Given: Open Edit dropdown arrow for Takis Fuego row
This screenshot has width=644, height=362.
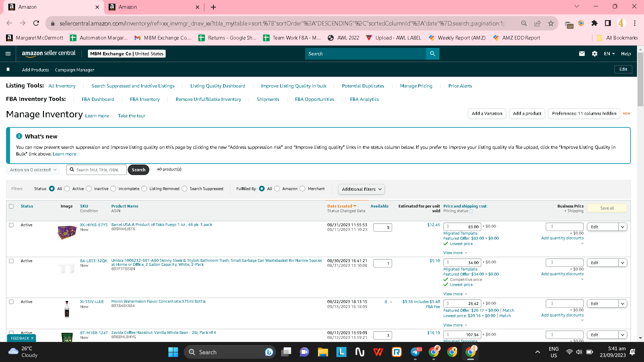Looking at the screenshot, I should [623, 227].
